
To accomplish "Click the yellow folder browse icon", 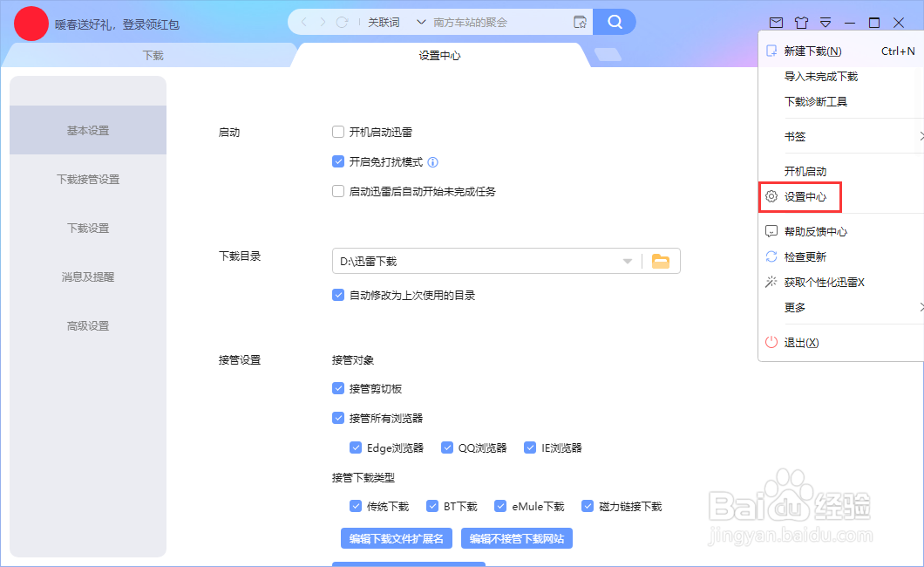I will (661, 261).
